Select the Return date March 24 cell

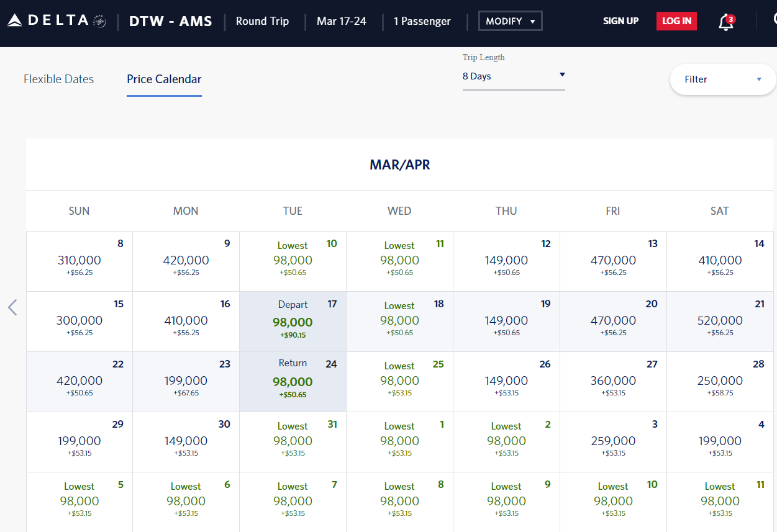(x=293, y=381)
